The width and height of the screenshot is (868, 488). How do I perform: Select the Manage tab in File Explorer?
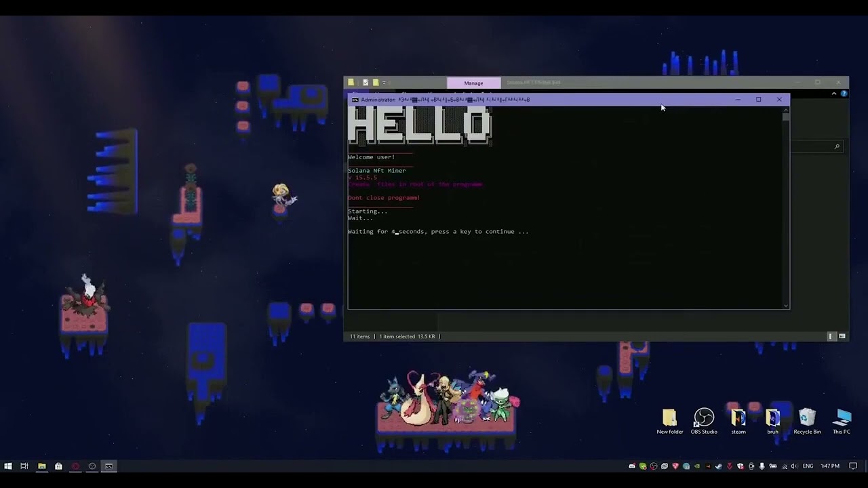coord(473,83)
